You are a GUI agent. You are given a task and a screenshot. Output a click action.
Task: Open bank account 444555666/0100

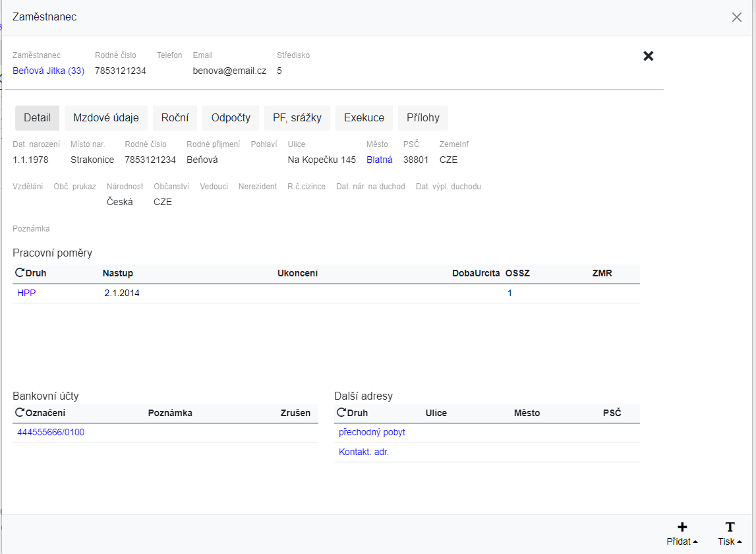pos(51,433)
